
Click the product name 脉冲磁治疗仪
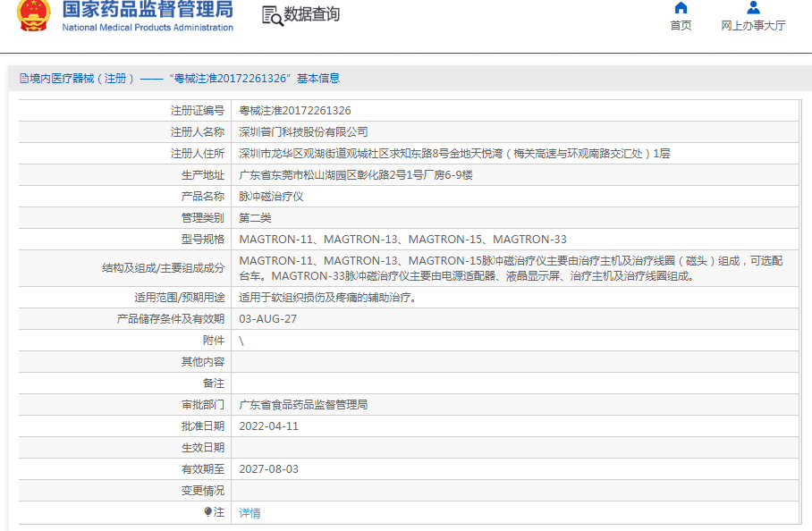tap(271, 197)
